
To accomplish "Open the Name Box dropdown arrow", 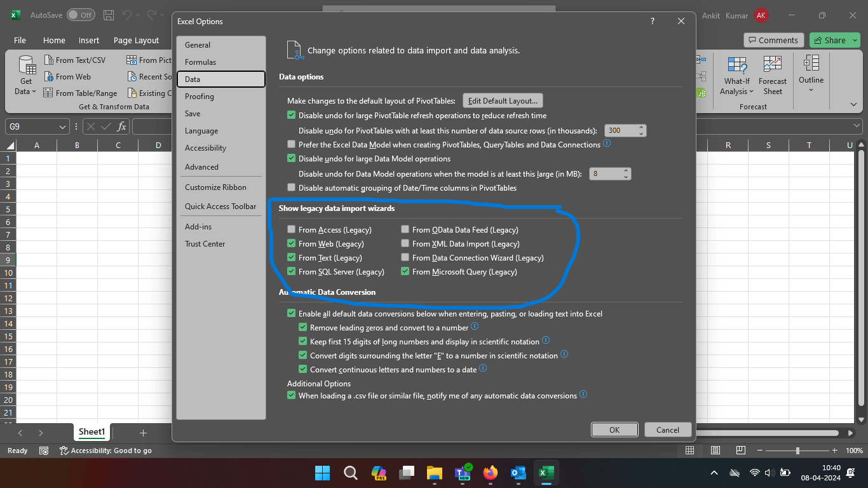I will click(x=62, y=127).
